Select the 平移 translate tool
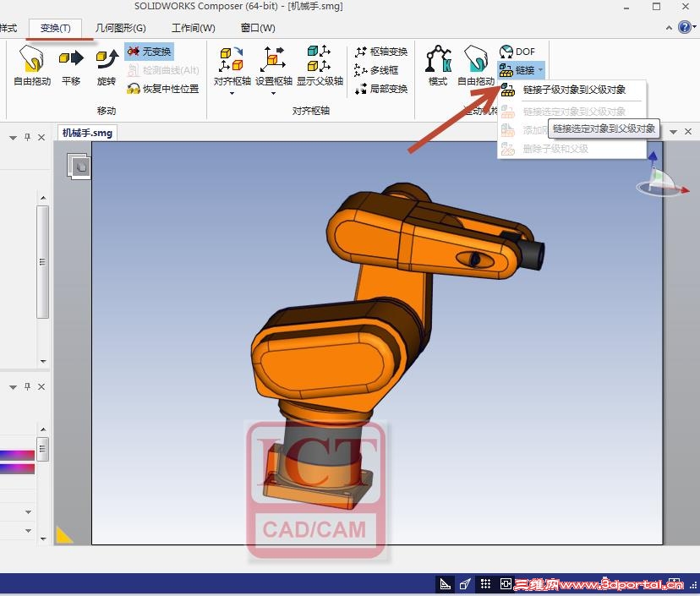This screenshot has width=700, height=596. (71, 65)
